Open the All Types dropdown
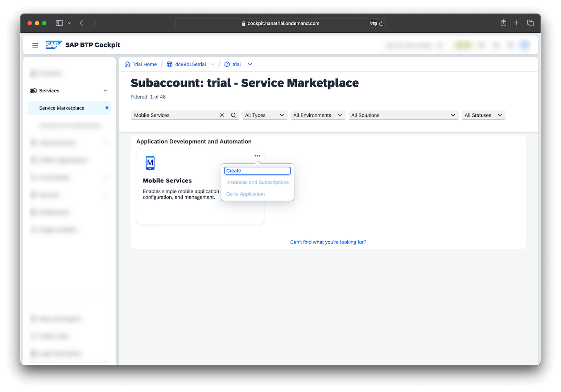Screen dimensions: 561x392 pyautogui.click(x=265, y=115)
